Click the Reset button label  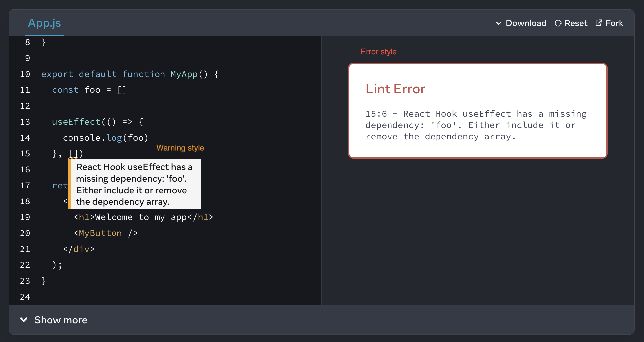576,23
